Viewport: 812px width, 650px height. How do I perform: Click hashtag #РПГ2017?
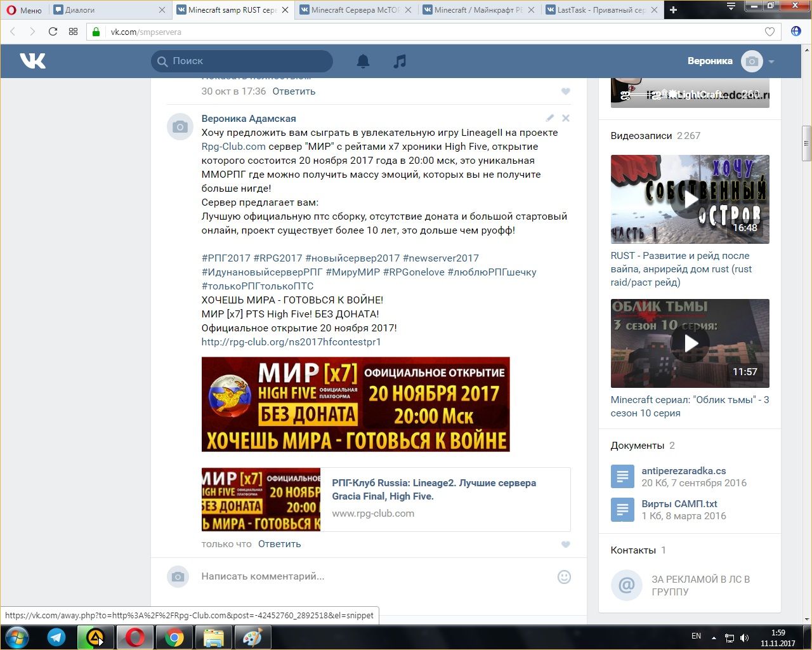coord(226,258)
